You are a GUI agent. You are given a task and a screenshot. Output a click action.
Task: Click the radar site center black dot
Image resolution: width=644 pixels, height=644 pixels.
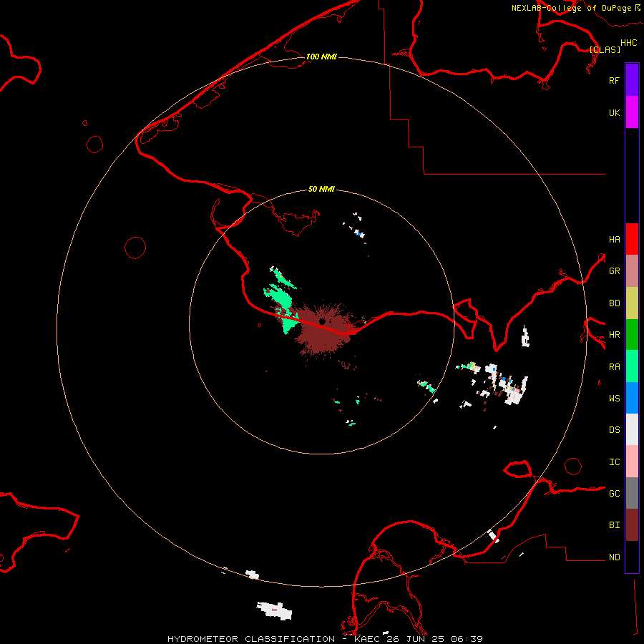point(322,321)
